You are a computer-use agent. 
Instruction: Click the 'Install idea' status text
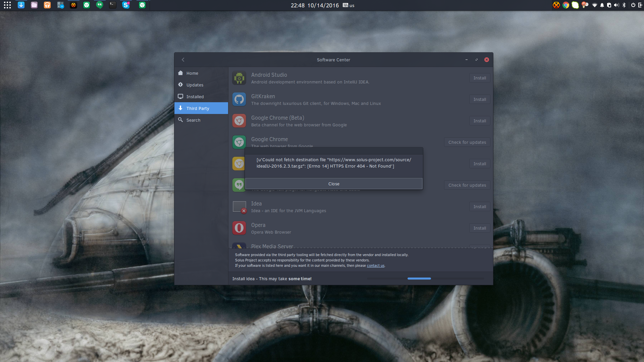click(272, 279)
